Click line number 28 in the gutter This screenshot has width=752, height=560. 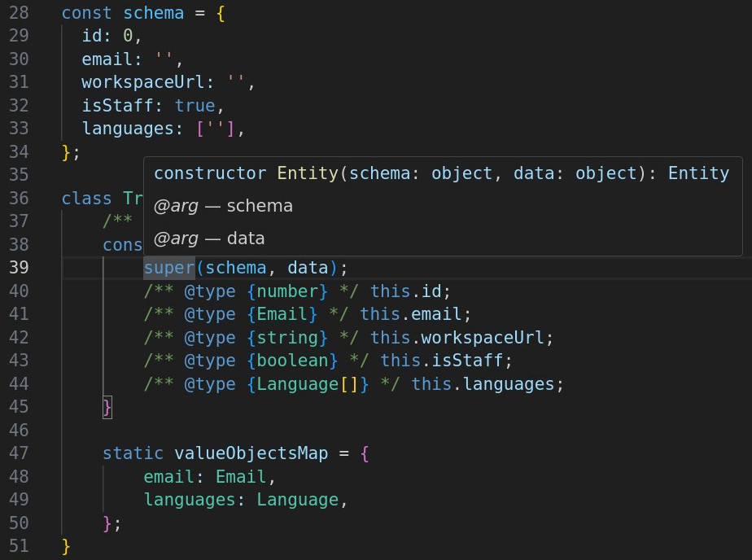point(18,13)
